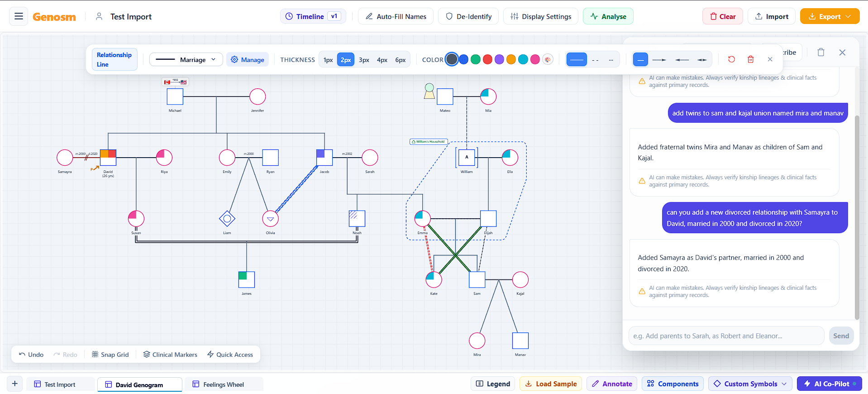Viewport: 868px width, 394px height.
Task: Click the Manage button
Action: (247, 59)
